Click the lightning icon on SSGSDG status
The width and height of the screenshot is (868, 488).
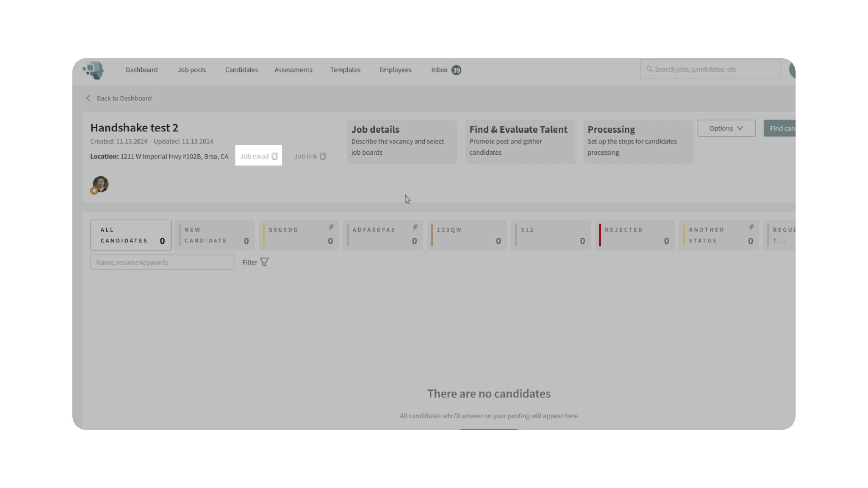tap(331, 228)
